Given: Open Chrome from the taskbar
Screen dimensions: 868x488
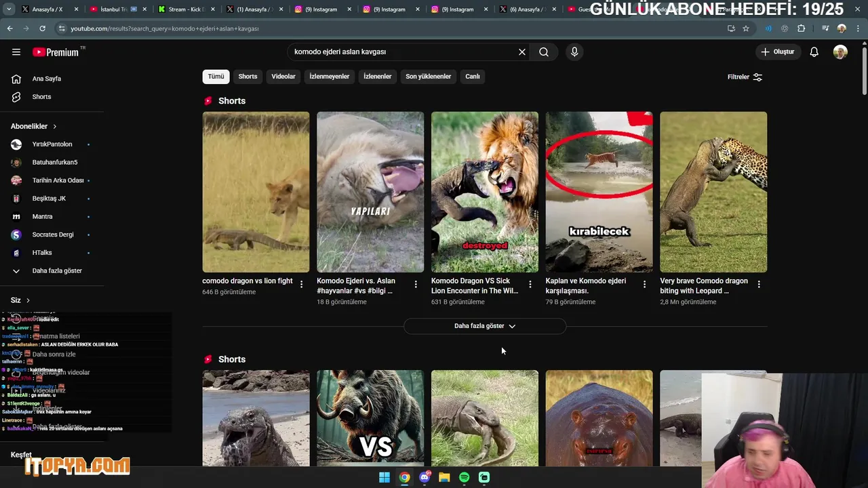Looking at the screenshot, I should (404, 477).
